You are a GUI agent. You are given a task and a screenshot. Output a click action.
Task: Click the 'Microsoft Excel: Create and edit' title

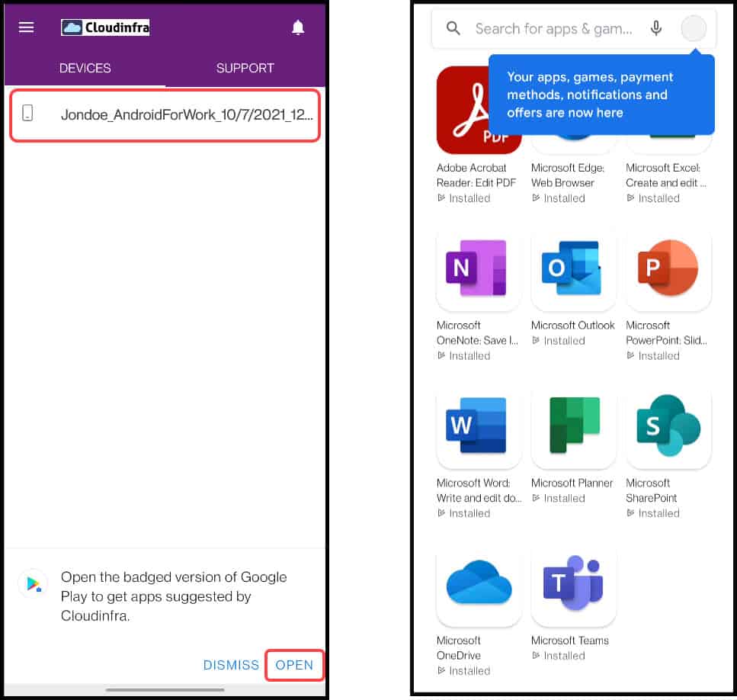tap(665, 175)
